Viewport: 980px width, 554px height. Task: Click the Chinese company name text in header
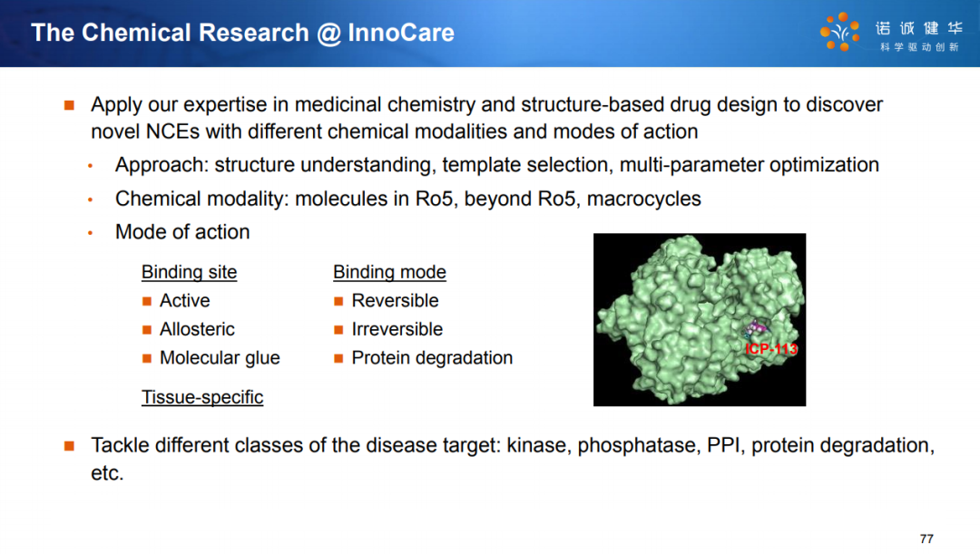tap(918, 28)
